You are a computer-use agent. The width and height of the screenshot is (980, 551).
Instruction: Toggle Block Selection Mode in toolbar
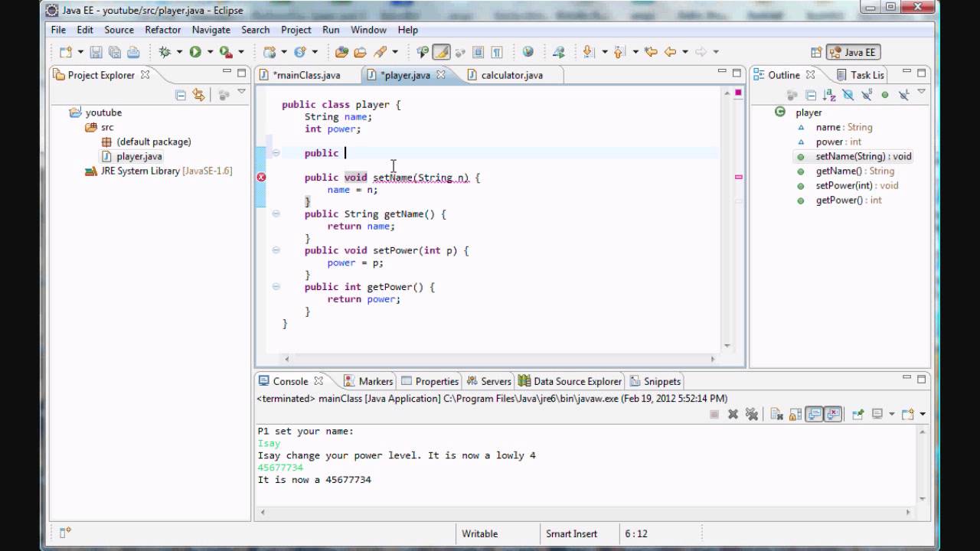[479, 52]
